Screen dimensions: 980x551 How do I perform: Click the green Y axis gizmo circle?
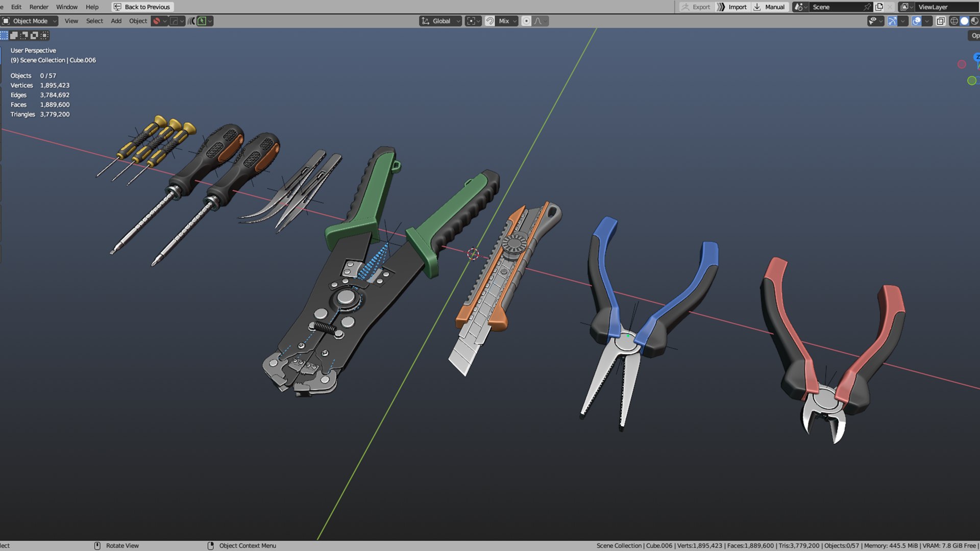pos(972,81)
